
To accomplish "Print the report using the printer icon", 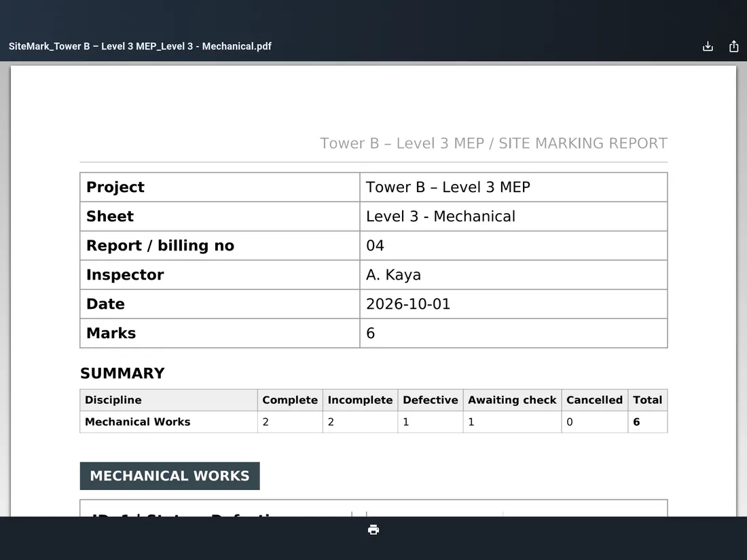I will point(373,530).
